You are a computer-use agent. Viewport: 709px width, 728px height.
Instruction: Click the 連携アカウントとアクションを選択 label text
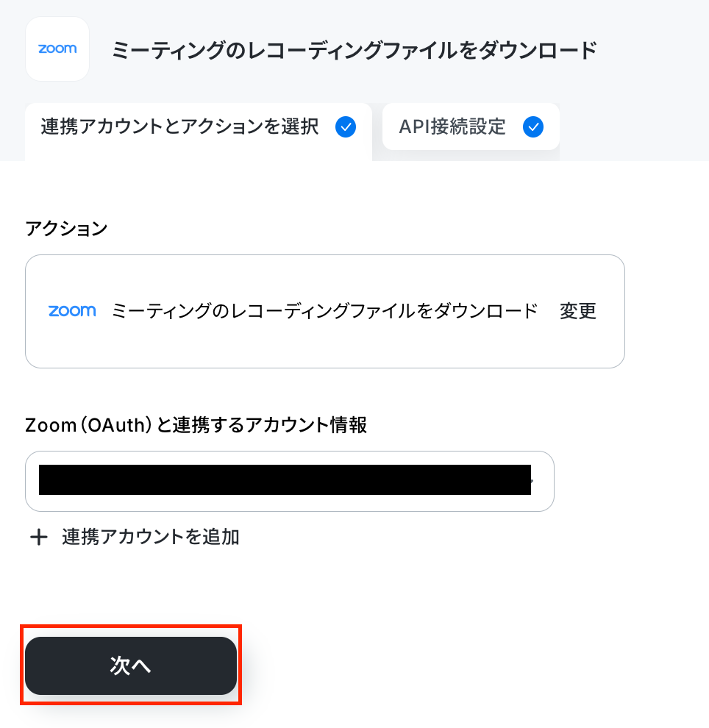click(x=179, y=126)
